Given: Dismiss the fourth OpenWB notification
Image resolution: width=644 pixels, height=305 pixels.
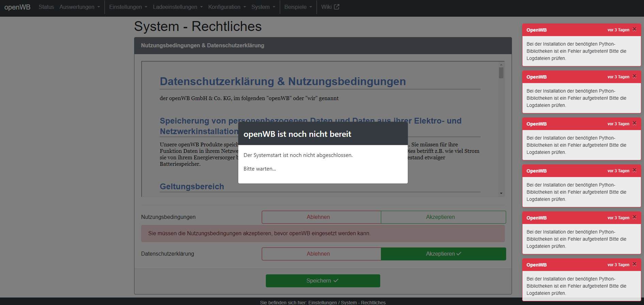Looking at the screenshot, I should point(634,171).
